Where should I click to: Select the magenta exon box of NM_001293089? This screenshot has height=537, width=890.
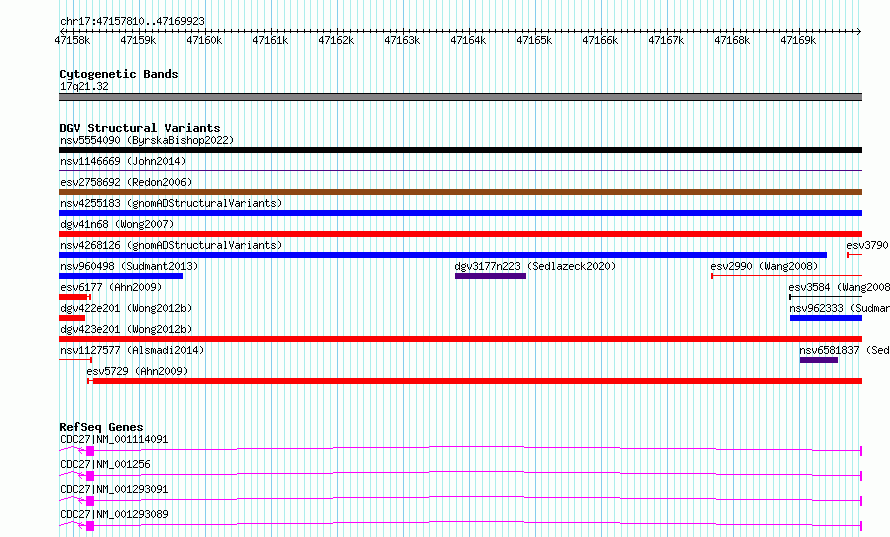[90, 526]
